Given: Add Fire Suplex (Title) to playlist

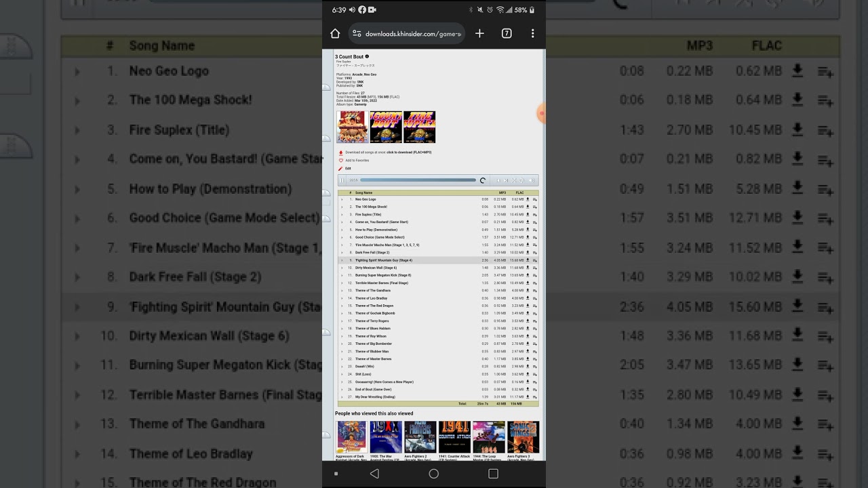Looking at the screenshot, I should (x=534, y=214).
